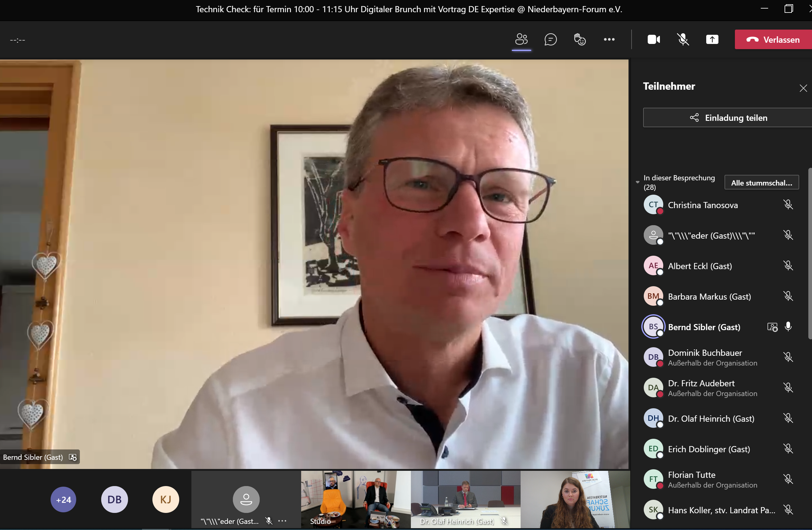Open raise hand reactions icon
The image size is (812, 530).
[x=580, y=40]
